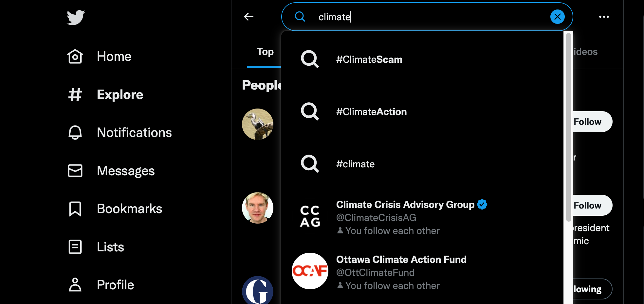
Task: Open Bookmarks in the sidebar
Action: click(x=115, y=209)
